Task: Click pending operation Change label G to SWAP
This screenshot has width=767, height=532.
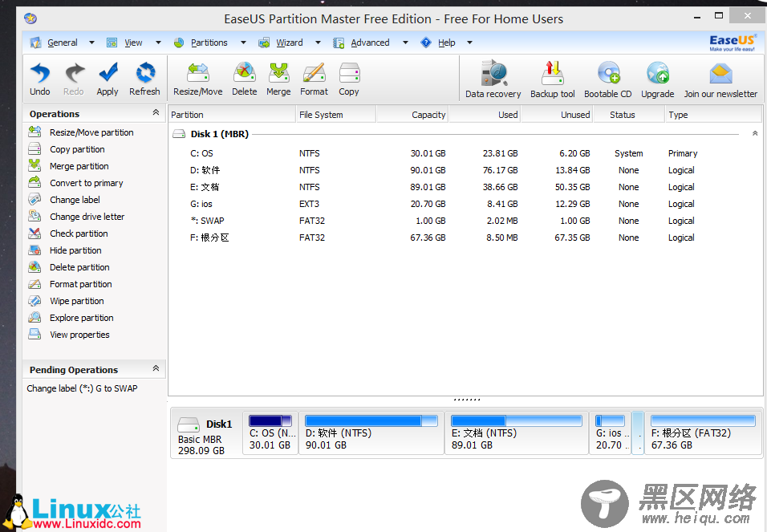Action: point(82,388)
